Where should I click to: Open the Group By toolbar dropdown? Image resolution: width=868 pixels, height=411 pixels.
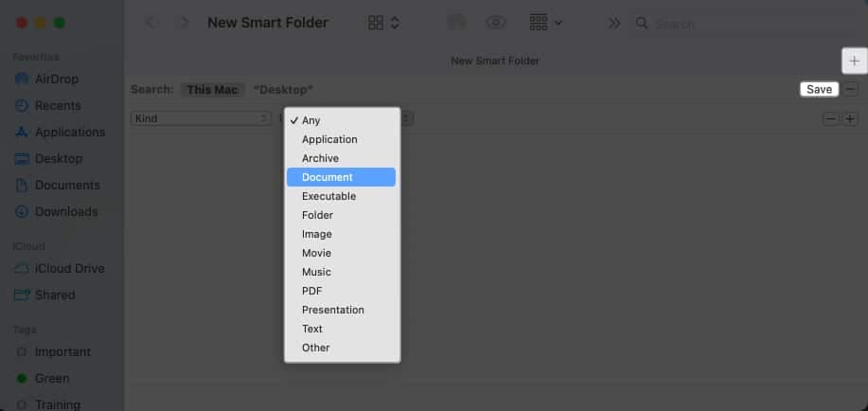coord(546,23)
